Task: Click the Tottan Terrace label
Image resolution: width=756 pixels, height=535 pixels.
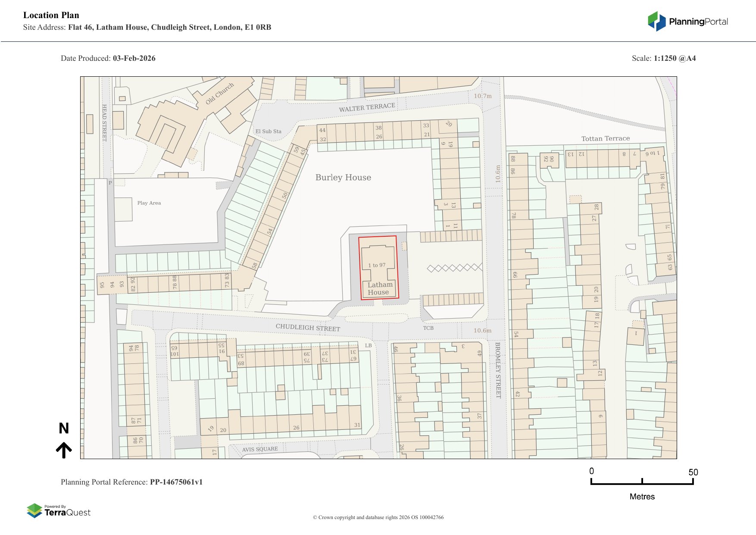Action: click(x=605, y=138)
